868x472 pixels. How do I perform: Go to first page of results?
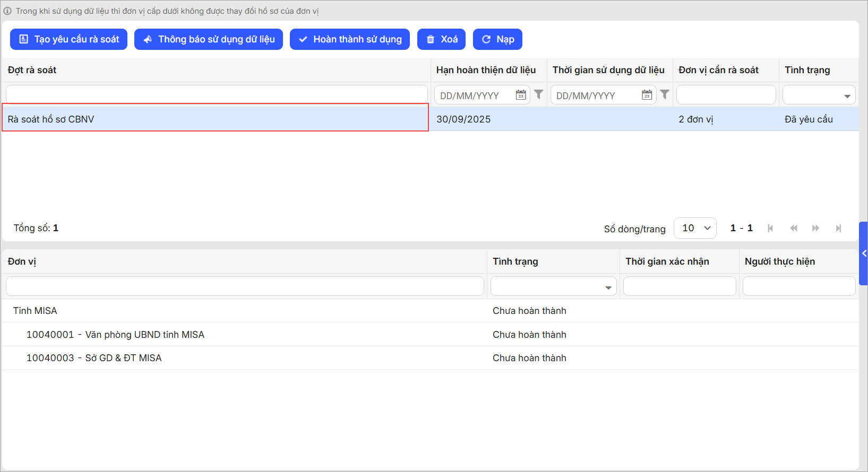click(x=770, y=228)
